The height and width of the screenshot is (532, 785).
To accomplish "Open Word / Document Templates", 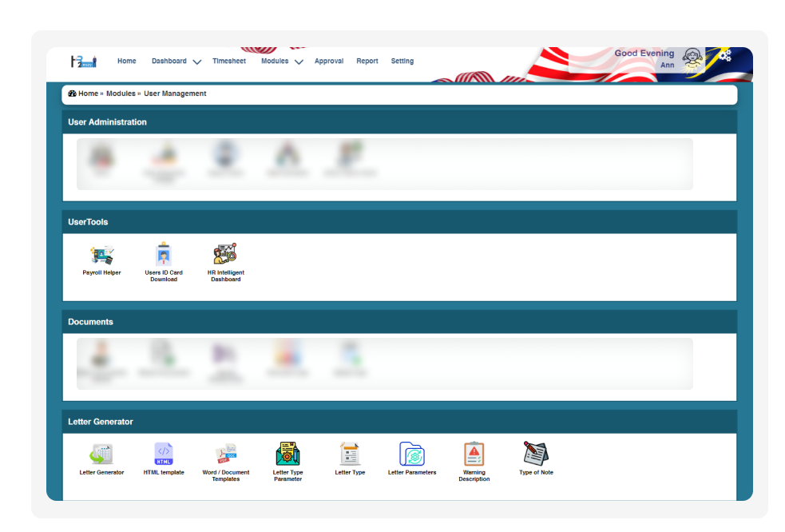I will (225, 455).
